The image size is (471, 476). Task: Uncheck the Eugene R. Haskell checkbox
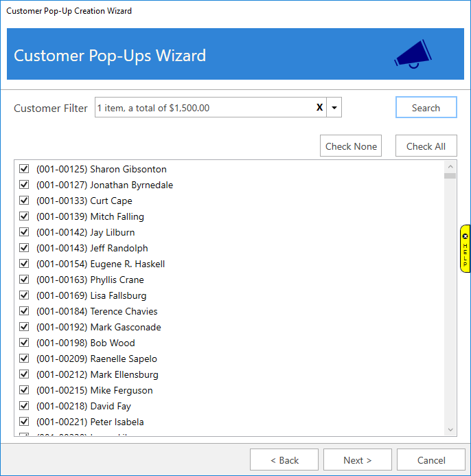[24, 264]
